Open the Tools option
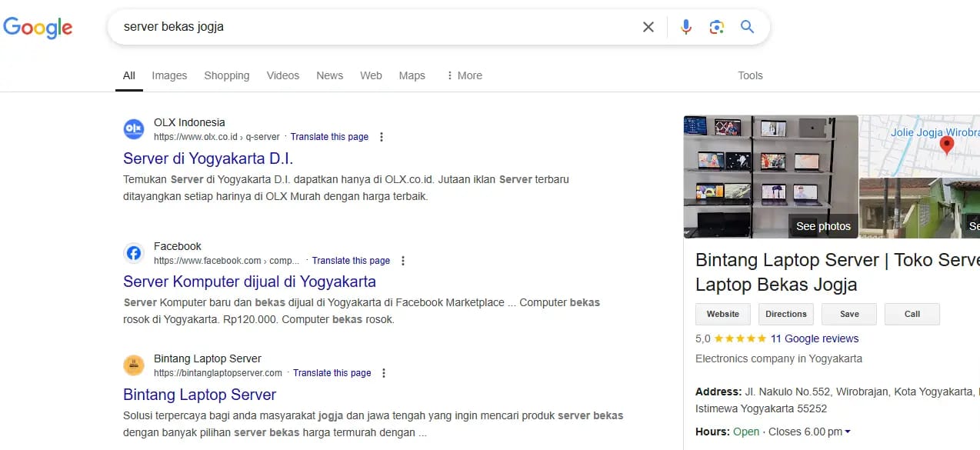This screenshot has height=450, width=980. (x=750, y=75)
